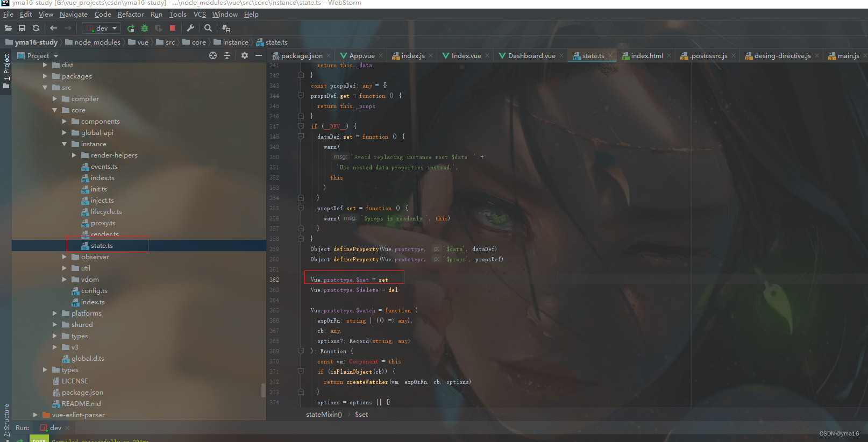Save all with the floppy disk icon
The width and height of the screenshot is (868, 442).
pos(22,28)
